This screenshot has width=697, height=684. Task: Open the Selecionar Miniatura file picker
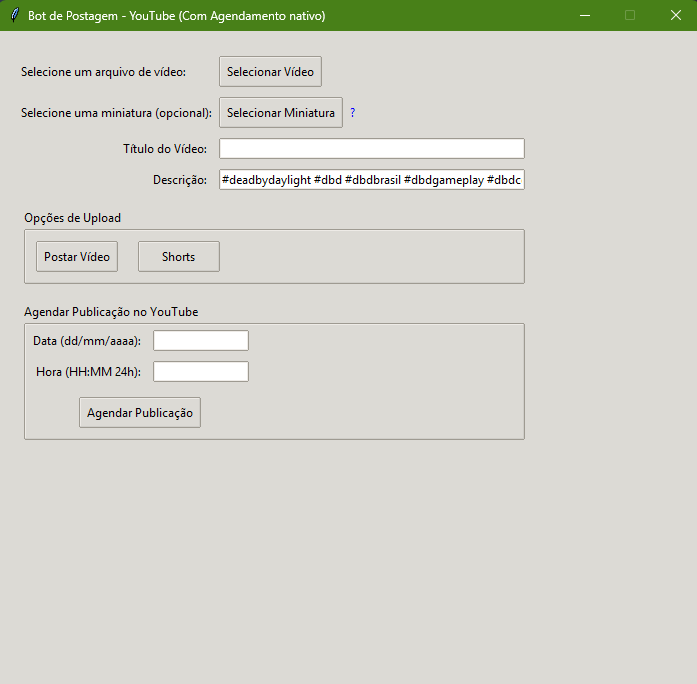pyautogui.click(x=281, y=112)
